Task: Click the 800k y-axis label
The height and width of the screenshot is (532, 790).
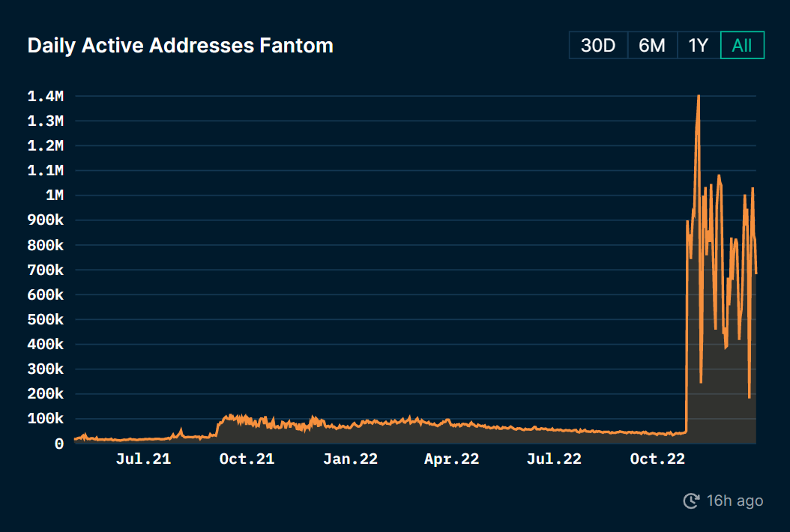Action: (45, 245)
